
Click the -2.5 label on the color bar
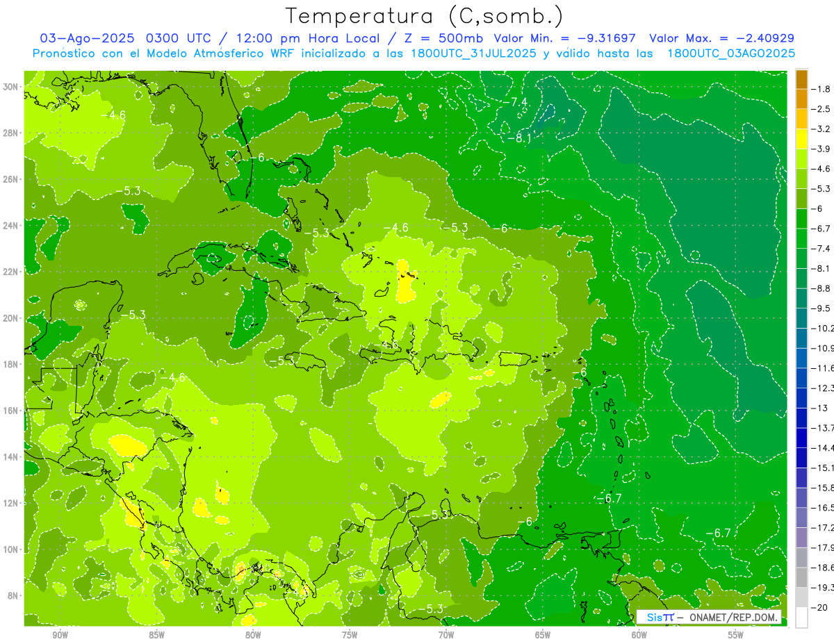(821, 109)
